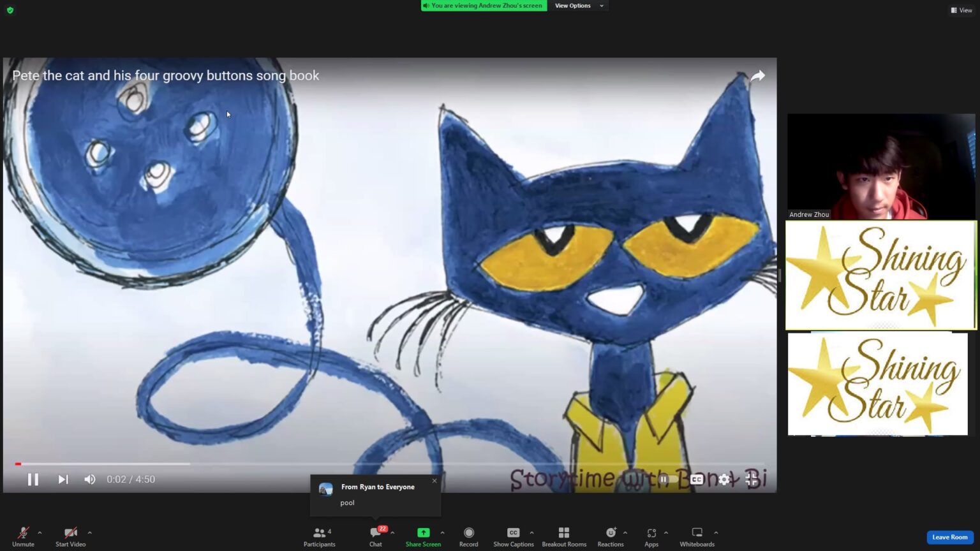Screen dimensions: 980x551
Task: Open audio options arrow beside Unmute
Action: tap(40, 533)
